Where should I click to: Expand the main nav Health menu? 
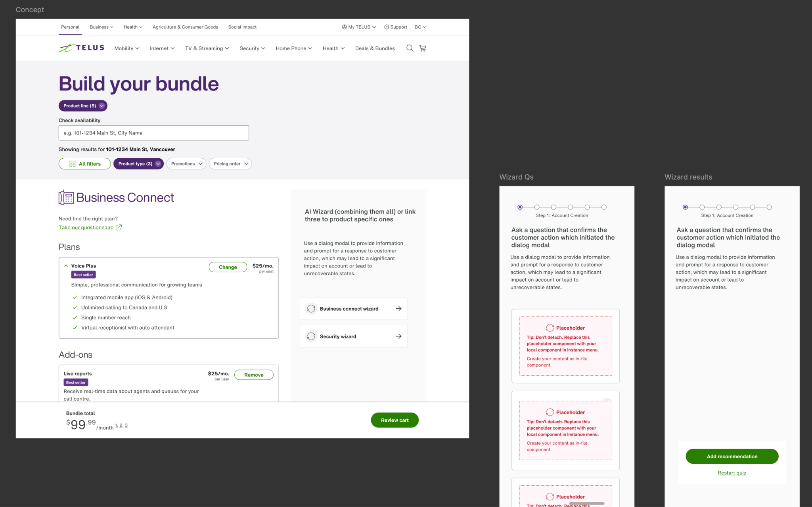tap(333, 48)
